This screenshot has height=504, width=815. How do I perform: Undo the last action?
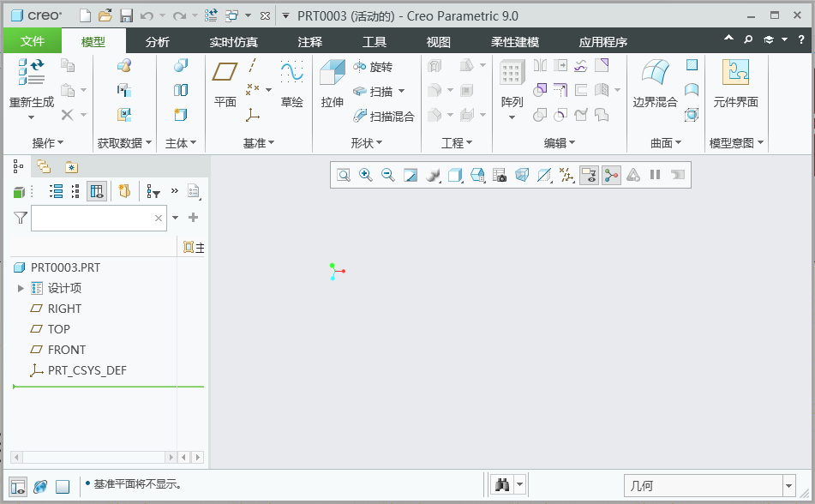pos(147,16)
